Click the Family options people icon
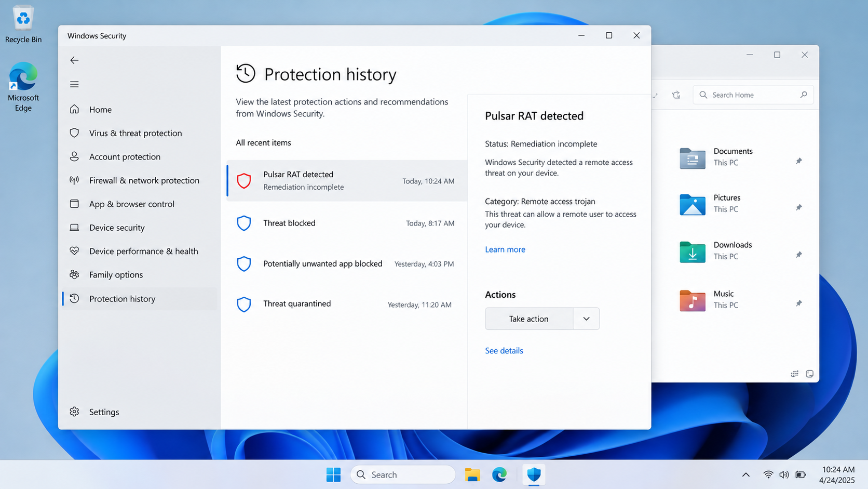This screenshot has width=868, height=489. pos(74,274)
